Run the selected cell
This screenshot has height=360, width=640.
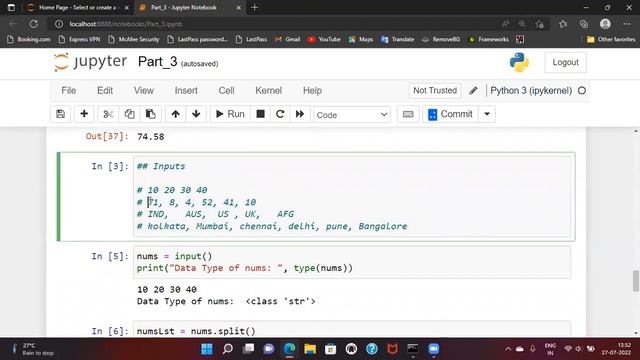point(230,114)
